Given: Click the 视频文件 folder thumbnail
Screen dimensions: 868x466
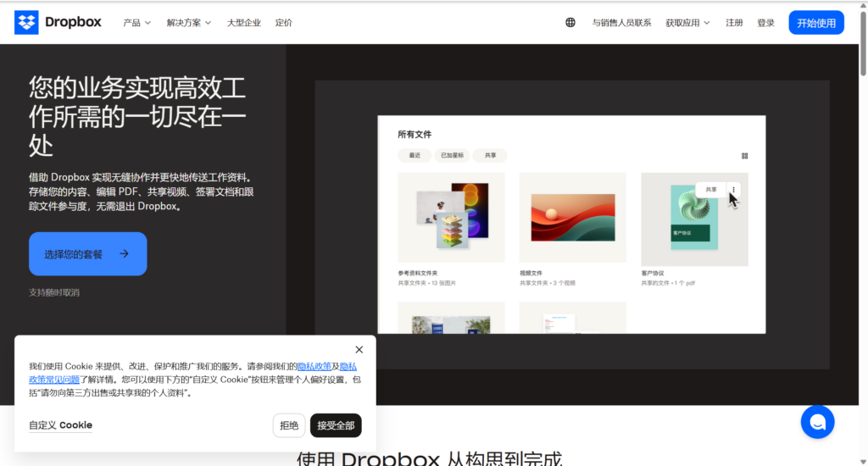Looking at the screenshot, I should (x=572, y=218).
